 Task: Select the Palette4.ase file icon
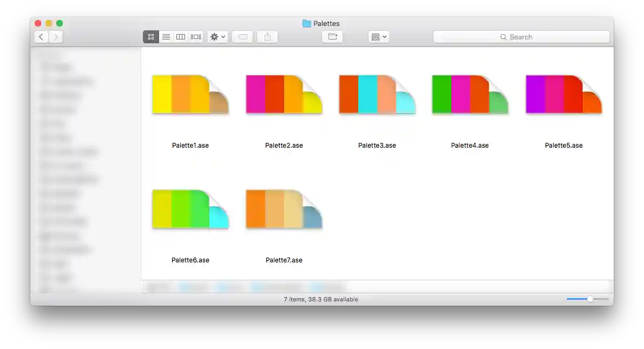tap(470, 95)
